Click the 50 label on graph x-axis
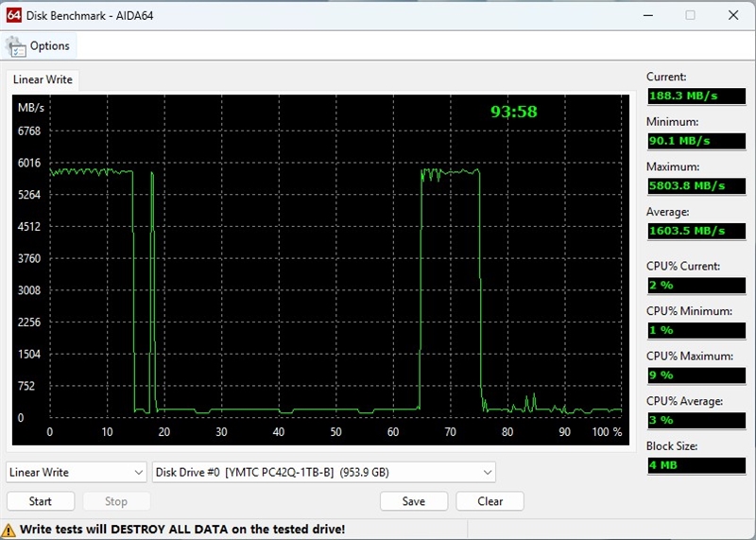756x540 pixels. [x=335, y=432]
